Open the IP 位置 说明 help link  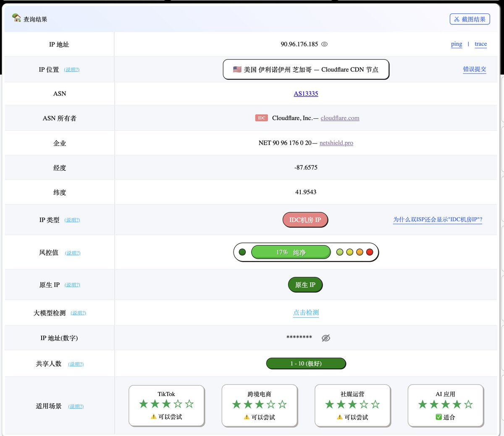point(72,70)
